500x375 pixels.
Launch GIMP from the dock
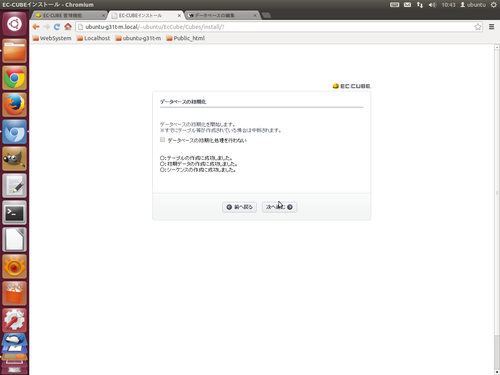click(x=14, y=159)
